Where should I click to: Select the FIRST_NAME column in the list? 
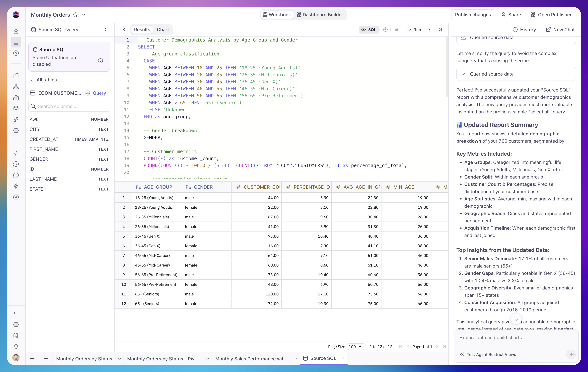pos(69,149)
